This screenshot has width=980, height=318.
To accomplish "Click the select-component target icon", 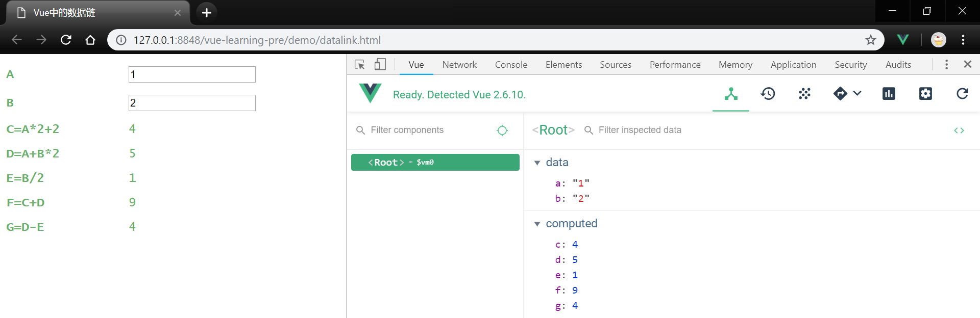I will [502, 130].
